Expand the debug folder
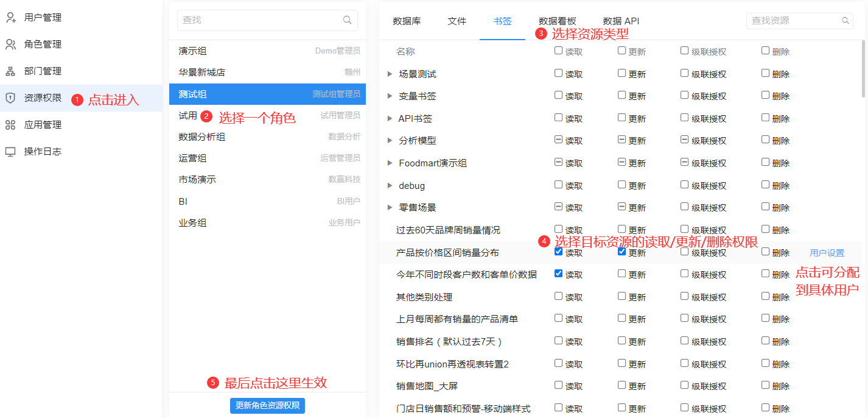Viewport: 868px width, 418px height. pyautogui.click(x=390, y=186)
